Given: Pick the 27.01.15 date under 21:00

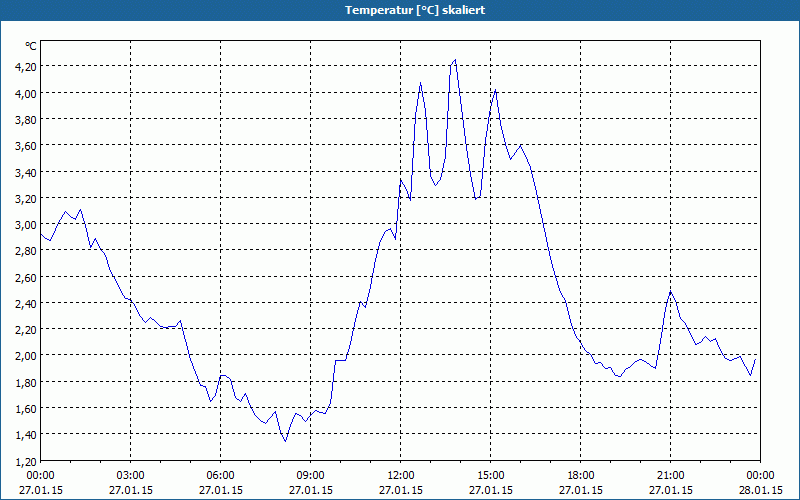Looking at the screenshot, I should 670,490.
